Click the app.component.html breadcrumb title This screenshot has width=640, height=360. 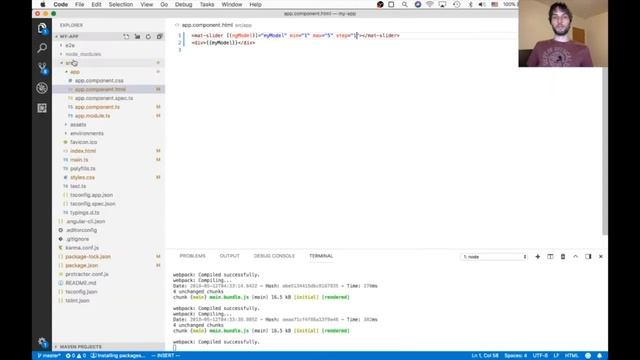point(207,25)
